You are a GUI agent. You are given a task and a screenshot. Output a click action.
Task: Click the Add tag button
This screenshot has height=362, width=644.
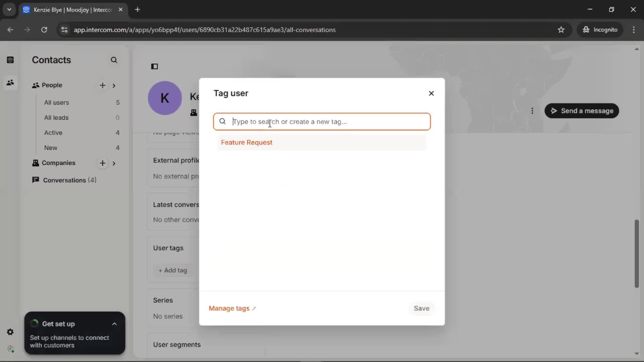(173, 270)
